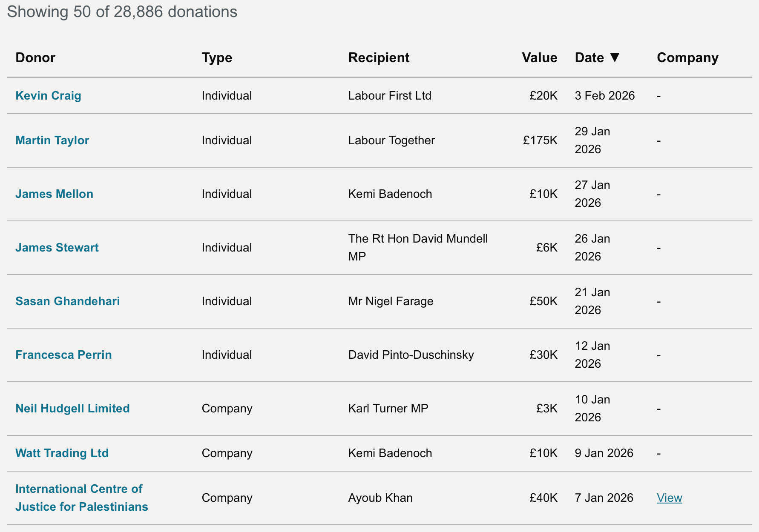Screen dimensions: 759x532
Task: Click the Mr Nigel Farage recipient cell
Action: click(391, 301)
